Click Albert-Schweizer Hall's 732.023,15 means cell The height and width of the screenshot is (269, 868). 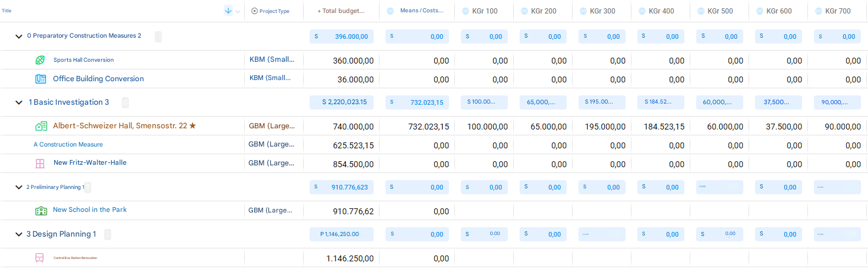click(x=428, y=127)
